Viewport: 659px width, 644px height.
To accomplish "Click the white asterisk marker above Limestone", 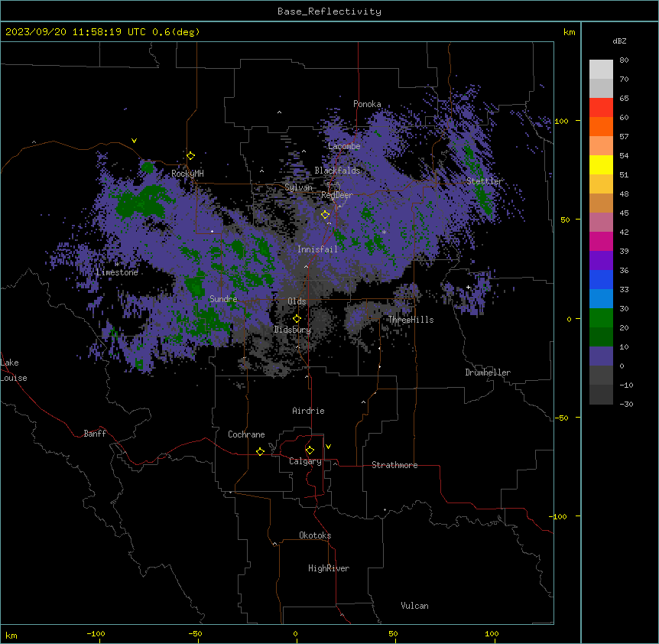I will point(117,264).
